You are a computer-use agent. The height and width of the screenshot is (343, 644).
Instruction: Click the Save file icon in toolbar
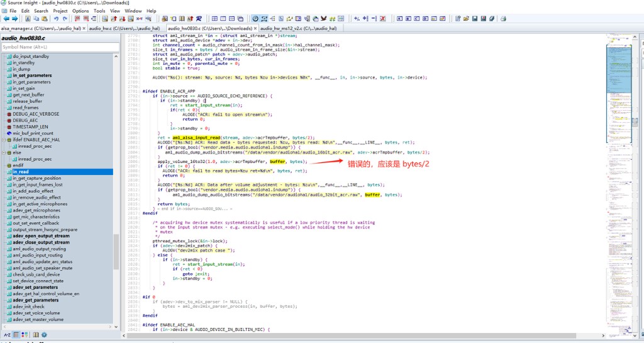[475, 18]
